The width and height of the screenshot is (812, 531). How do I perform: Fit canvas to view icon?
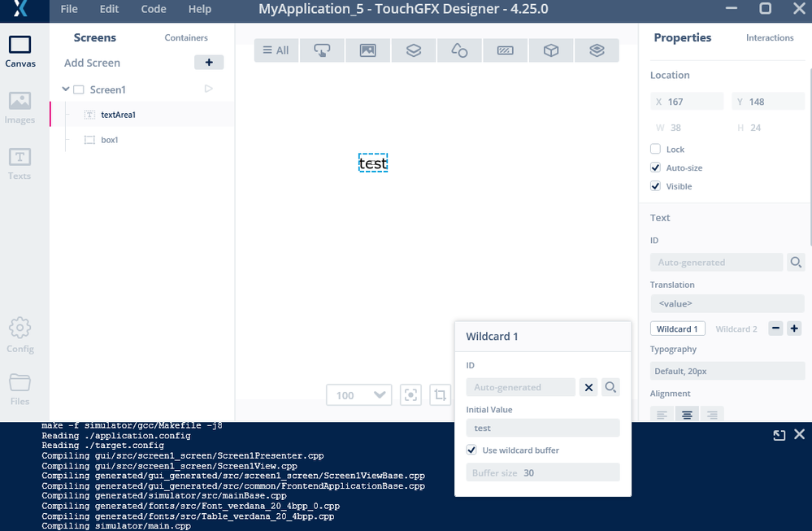click(410, 395)
